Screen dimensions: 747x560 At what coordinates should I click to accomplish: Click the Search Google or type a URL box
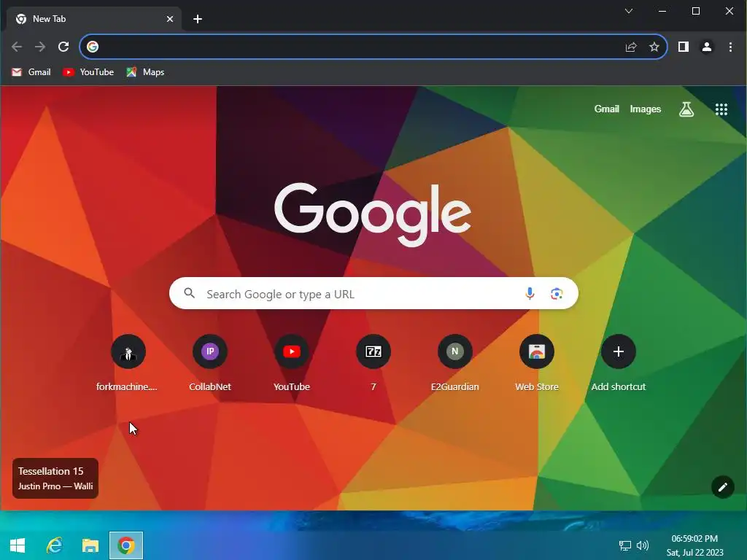pyautogui.click(x=373, y=293)
